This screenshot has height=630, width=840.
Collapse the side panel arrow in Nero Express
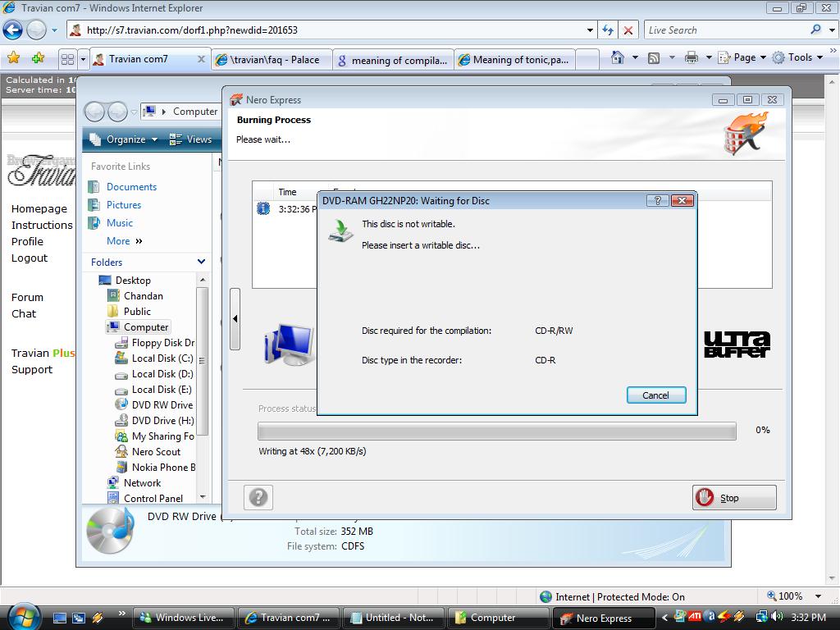[x=235, y=319]
